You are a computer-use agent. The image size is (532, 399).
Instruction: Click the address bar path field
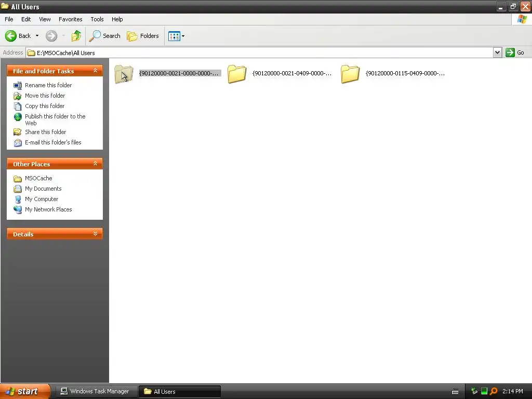pyautogui.click(x=260, y=52)
